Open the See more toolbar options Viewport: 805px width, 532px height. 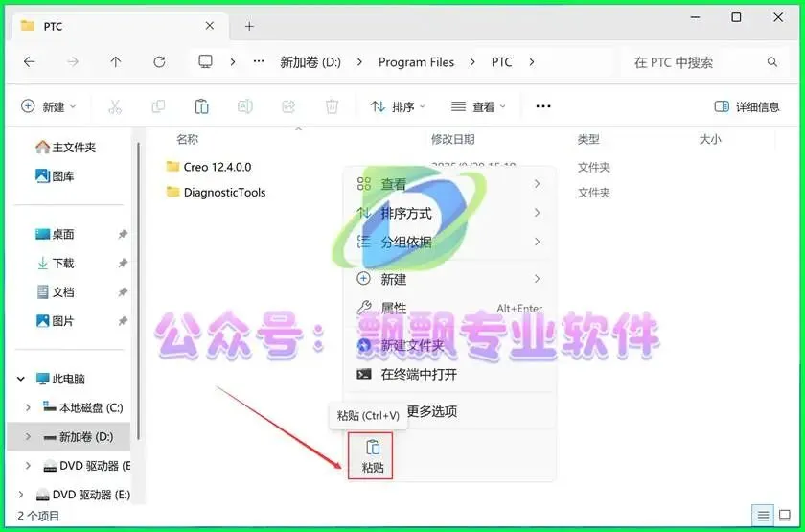[543, 106]
